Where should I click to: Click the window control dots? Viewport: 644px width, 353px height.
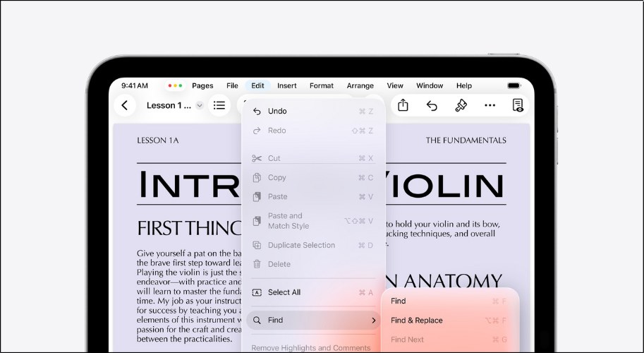175,85
